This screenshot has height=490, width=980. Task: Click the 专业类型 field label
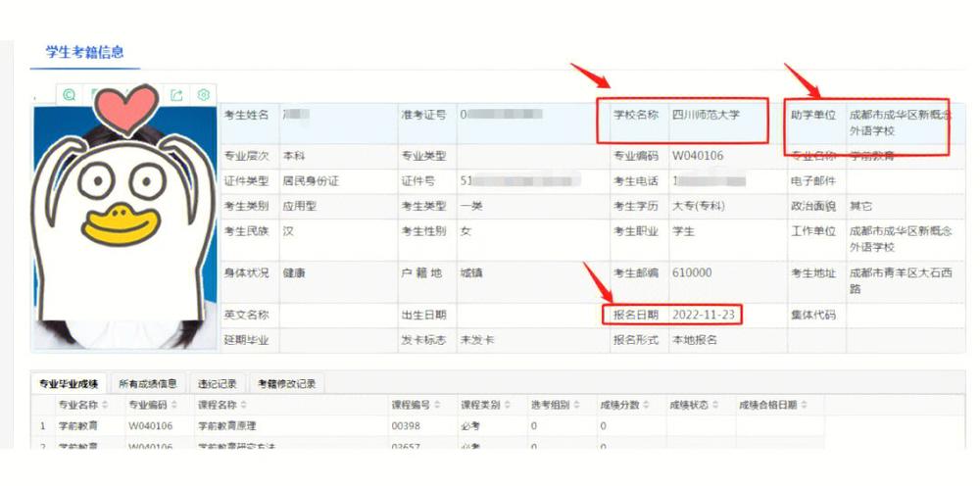[423, 156]
